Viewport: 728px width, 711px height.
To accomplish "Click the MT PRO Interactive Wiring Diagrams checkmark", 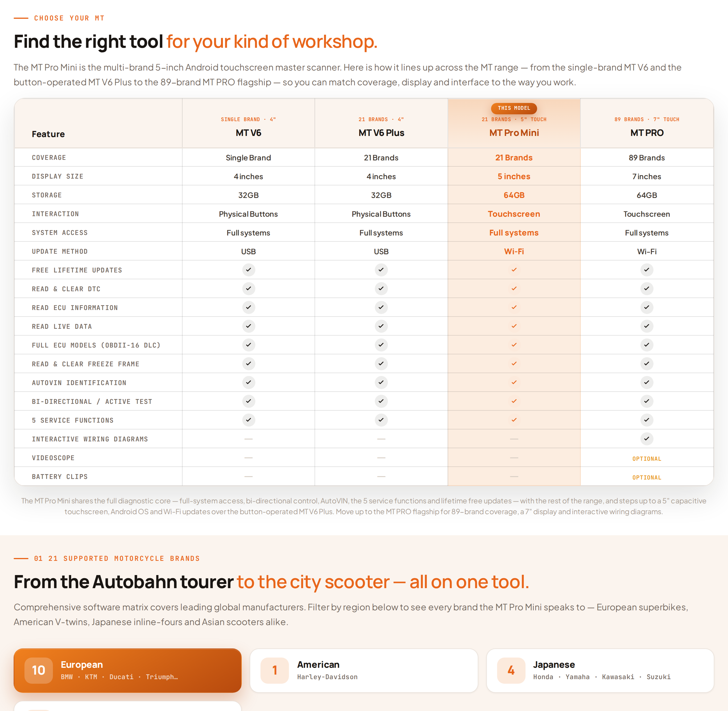I will pyautogui.click(x=647, y=438).
